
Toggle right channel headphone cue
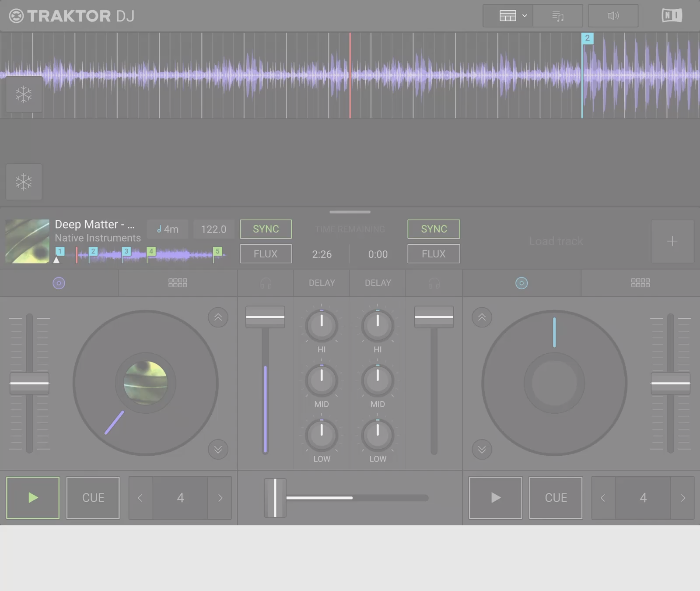point(434,283)
